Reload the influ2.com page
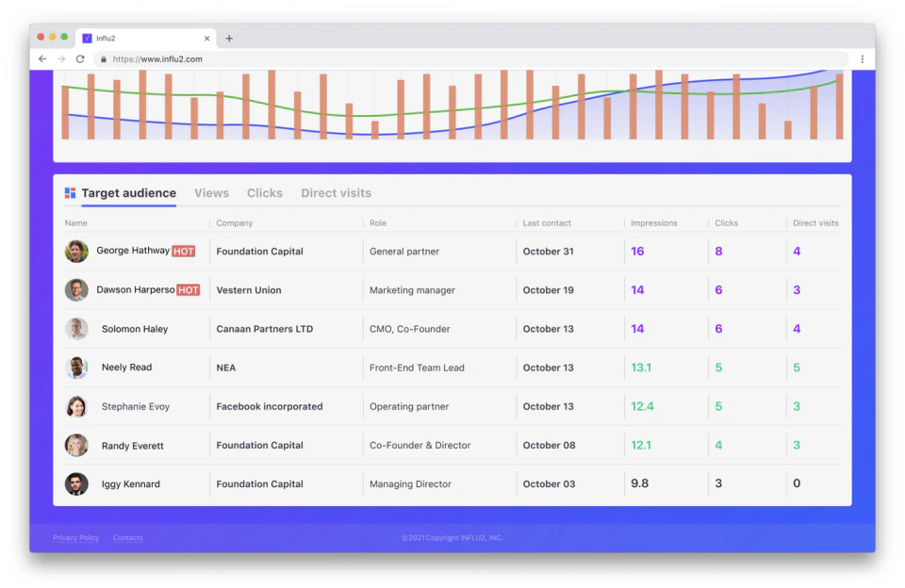Image resolution: width=905 pixels, height=588 pixels. 80,58
